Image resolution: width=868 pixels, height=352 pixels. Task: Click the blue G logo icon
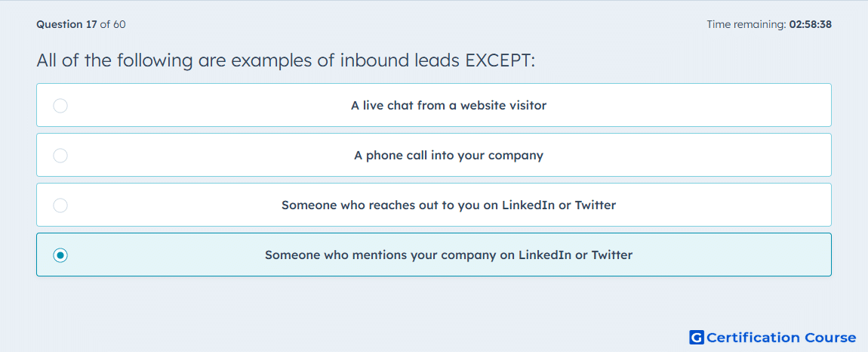(x=697, y=337)
